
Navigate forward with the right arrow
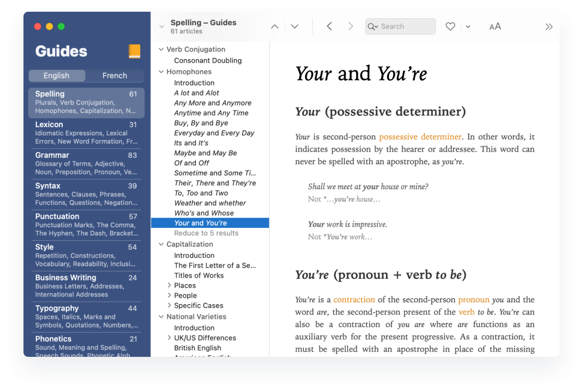point(351,26)
